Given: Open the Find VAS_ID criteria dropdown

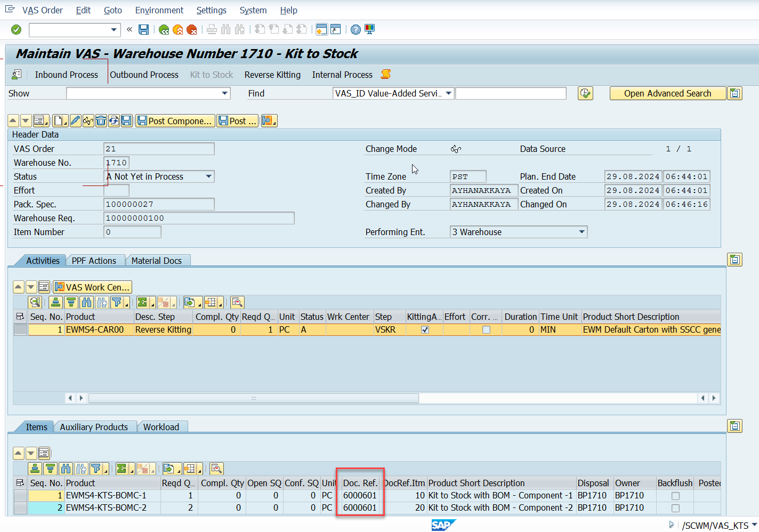Looking at the screenshot, I should pyautogui.click(x=449, y=93).
